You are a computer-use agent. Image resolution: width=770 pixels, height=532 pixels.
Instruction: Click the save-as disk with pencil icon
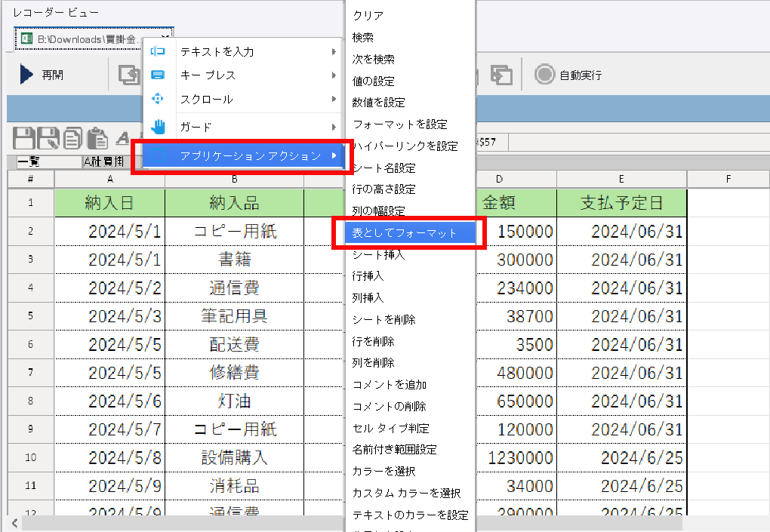(48, 138)
